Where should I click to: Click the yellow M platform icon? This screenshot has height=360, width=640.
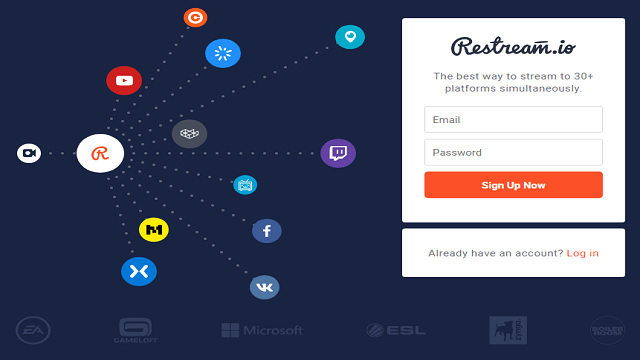pyautogui.click(x=154, y=230)
